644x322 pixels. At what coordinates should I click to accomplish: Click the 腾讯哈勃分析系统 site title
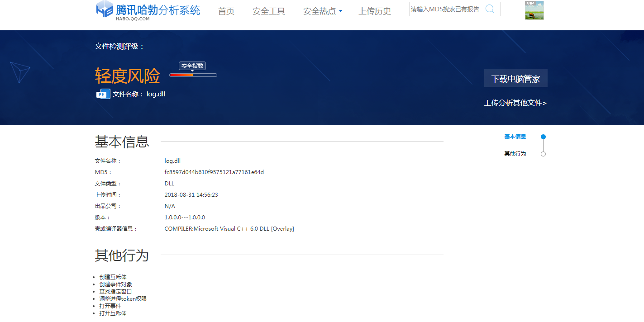click(x=158, y=10)
